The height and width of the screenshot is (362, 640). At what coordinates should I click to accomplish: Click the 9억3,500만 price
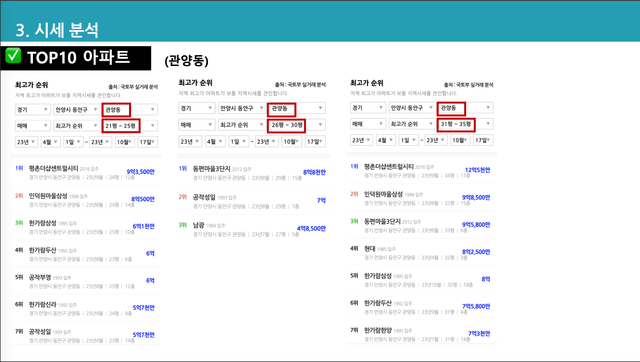pos(140,172)
